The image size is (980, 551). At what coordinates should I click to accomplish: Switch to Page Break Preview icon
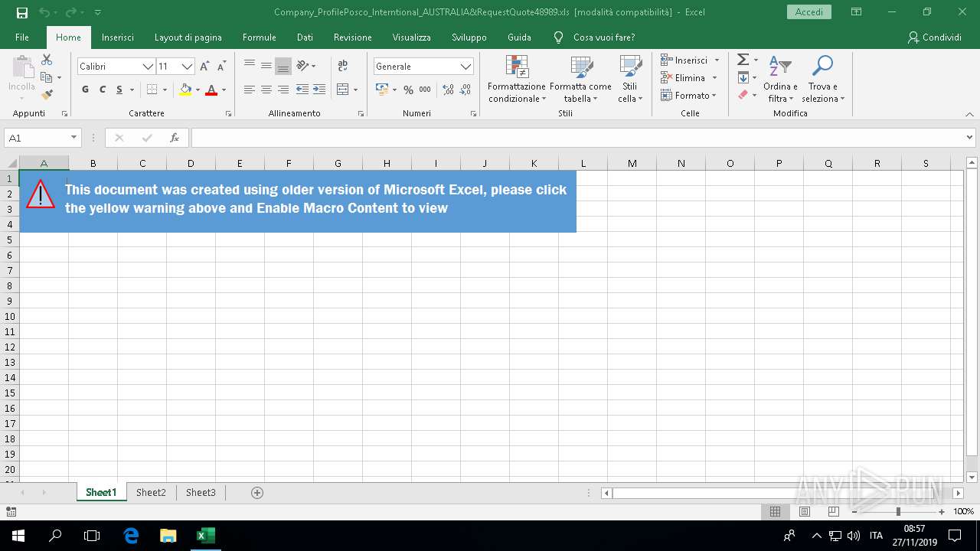[834, 511]
